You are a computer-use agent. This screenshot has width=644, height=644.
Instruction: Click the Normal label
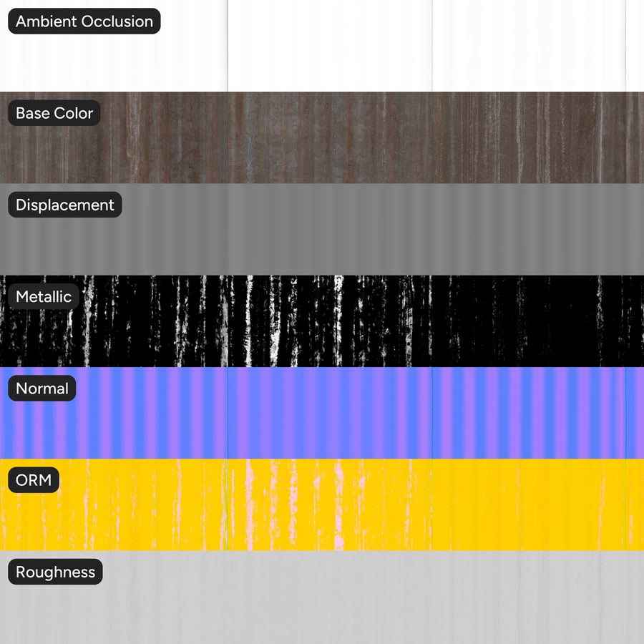pos(42,388)
